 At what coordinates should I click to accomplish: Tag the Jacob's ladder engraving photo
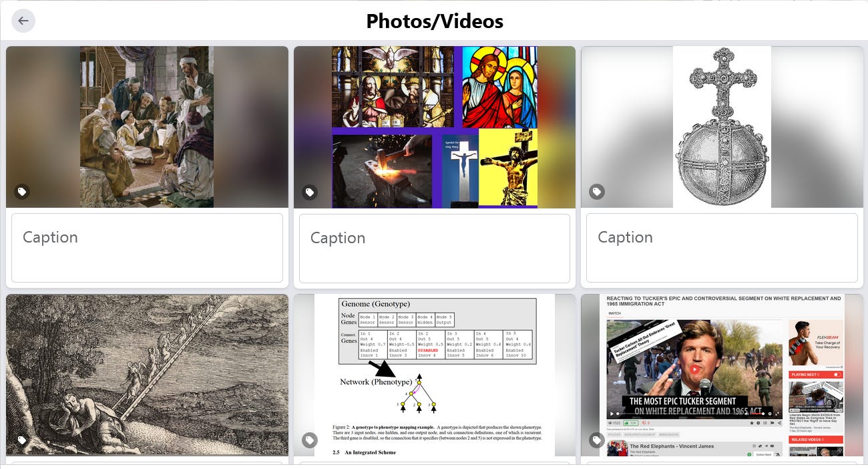point(22,440)
